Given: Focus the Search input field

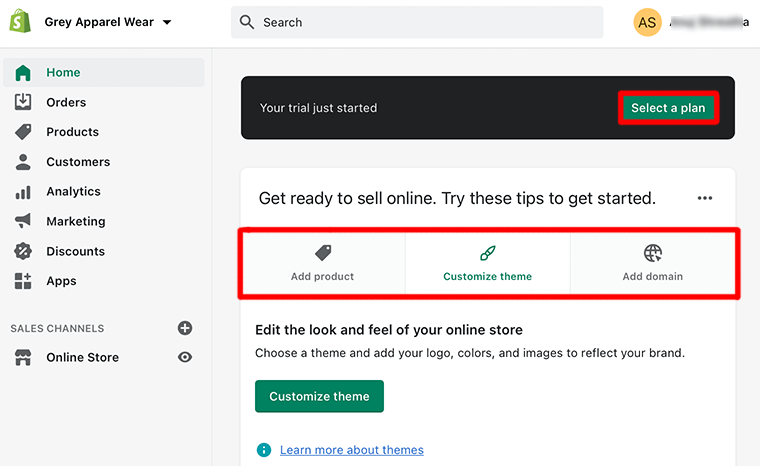Looking at the screenshot, I should pos(417,22).
